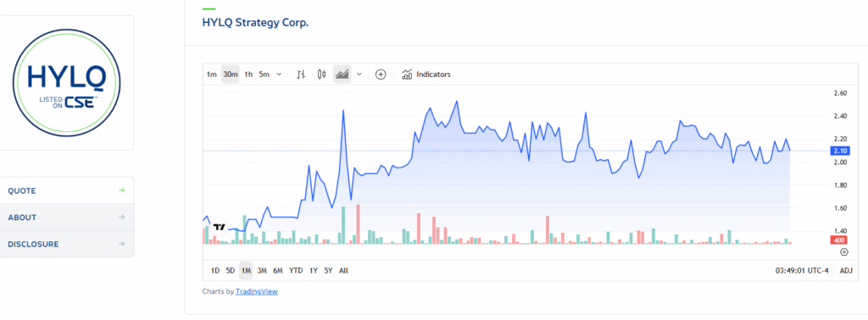The width and height of the screenshot is (868, 320).
Task: Click the compare/add symbol plus icon
Action: click(x=381, y=74)
